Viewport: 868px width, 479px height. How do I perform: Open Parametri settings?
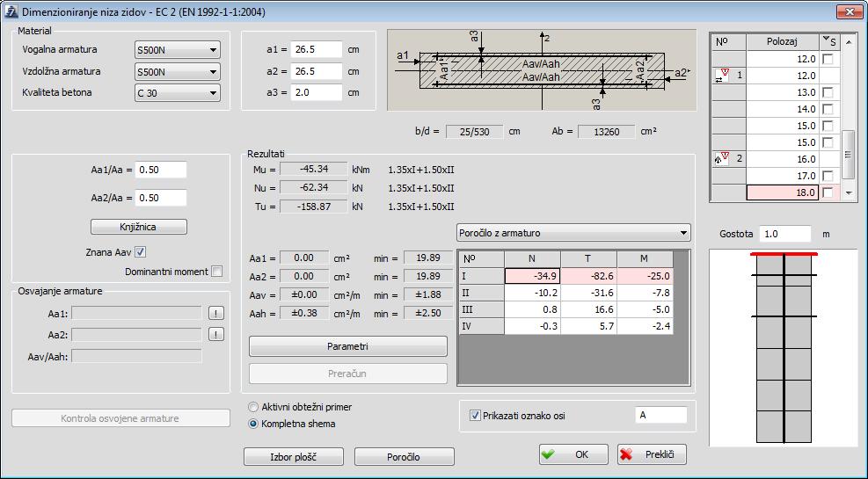coord(347,346)
